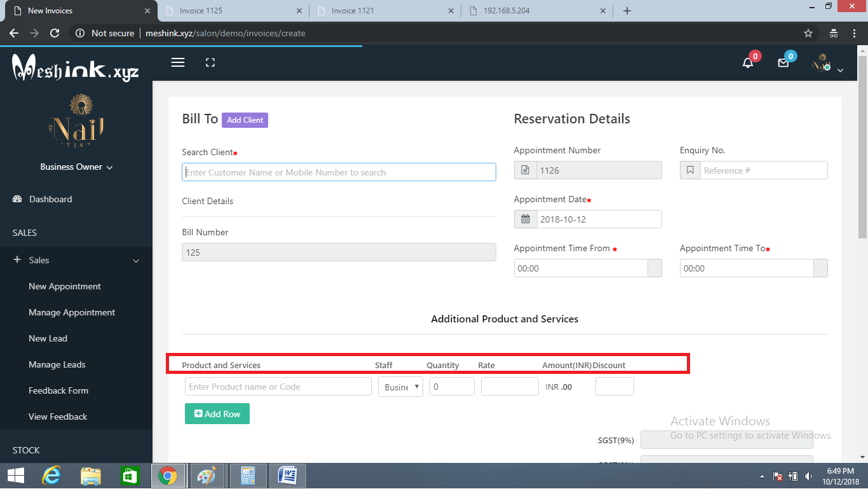
Task: Bookmark this page with the star icon
Action: [x=808, y=33]
